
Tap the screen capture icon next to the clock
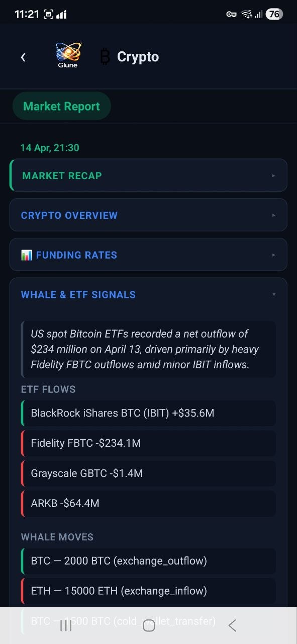pos(48,14)
